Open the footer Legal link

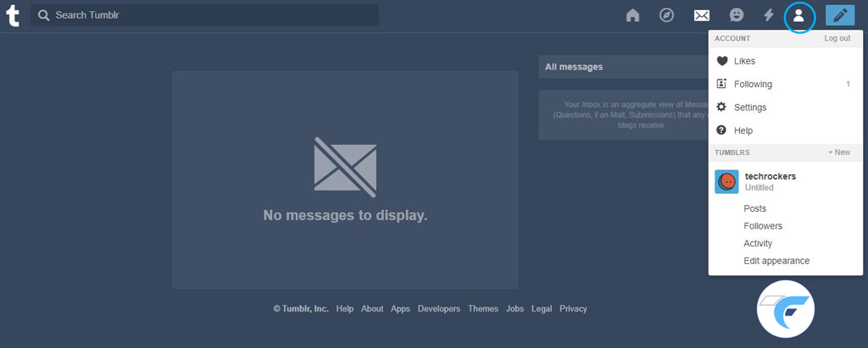542,309
